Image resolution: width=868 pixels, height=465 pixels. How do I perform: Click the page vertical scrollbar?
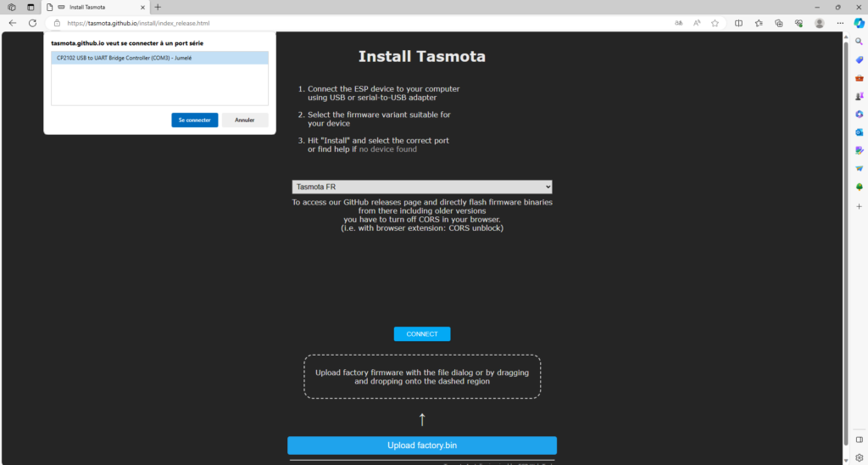845,243
